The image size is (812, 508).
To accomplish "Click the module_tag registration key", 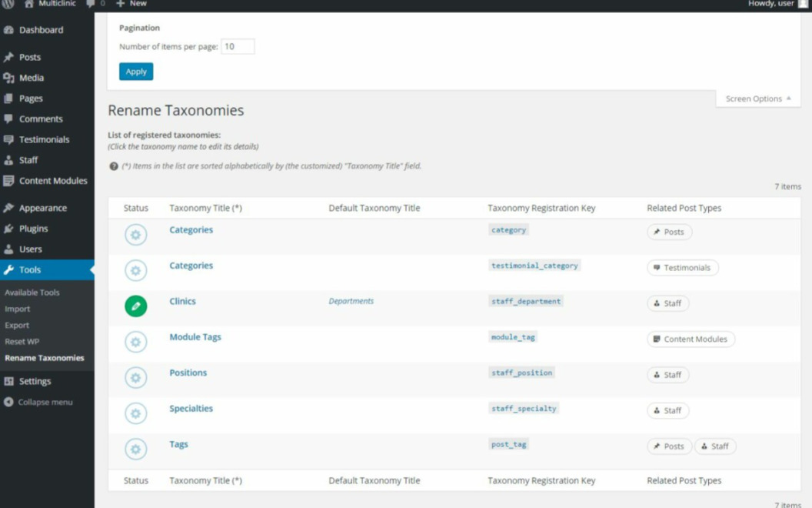I will click(513, 337).
